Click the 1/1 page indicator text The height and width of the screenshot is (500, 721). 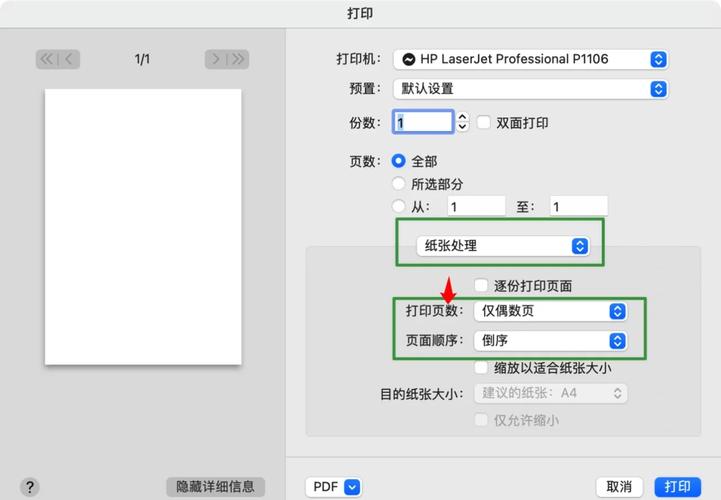coord(142,59)
